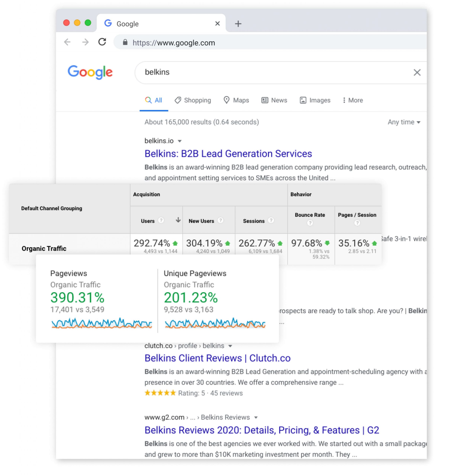Click the 201.23% Unique Pageviews figure
449x476 pixels.
click(191, 298)
